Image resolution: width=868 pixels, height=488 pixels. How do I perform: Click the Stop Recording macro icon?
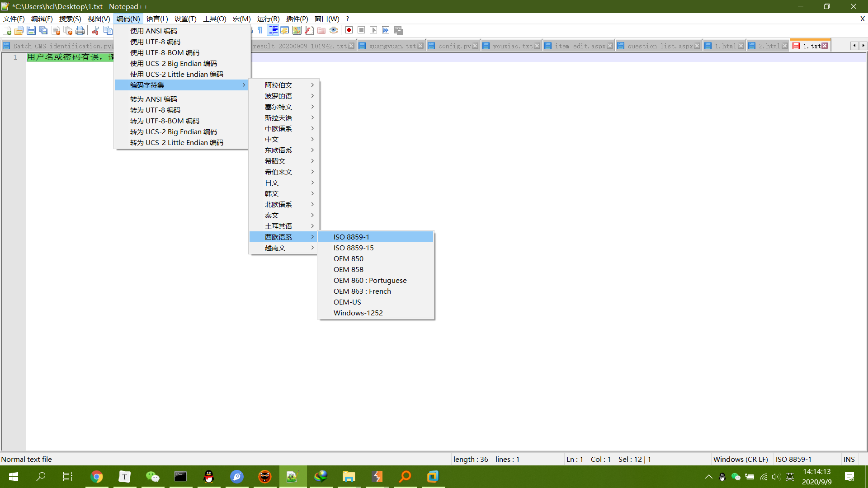click(361, 30)
